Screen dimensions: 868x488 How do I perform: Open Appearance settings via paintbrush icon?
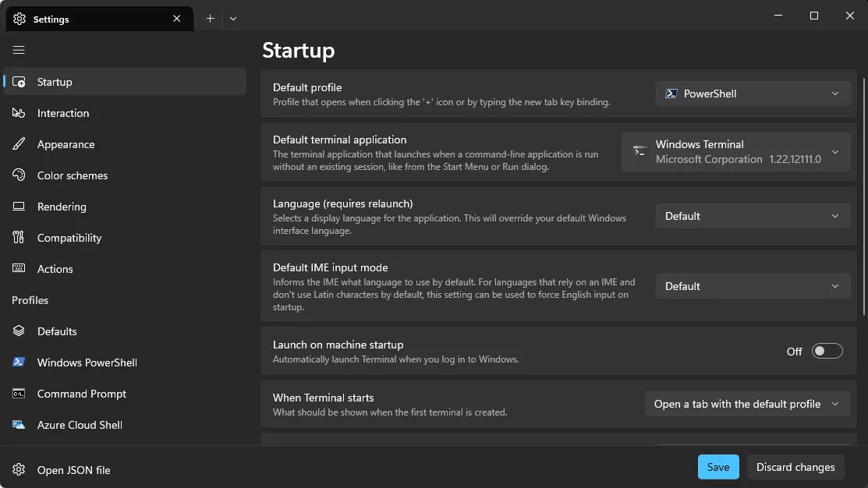[19, 144]
